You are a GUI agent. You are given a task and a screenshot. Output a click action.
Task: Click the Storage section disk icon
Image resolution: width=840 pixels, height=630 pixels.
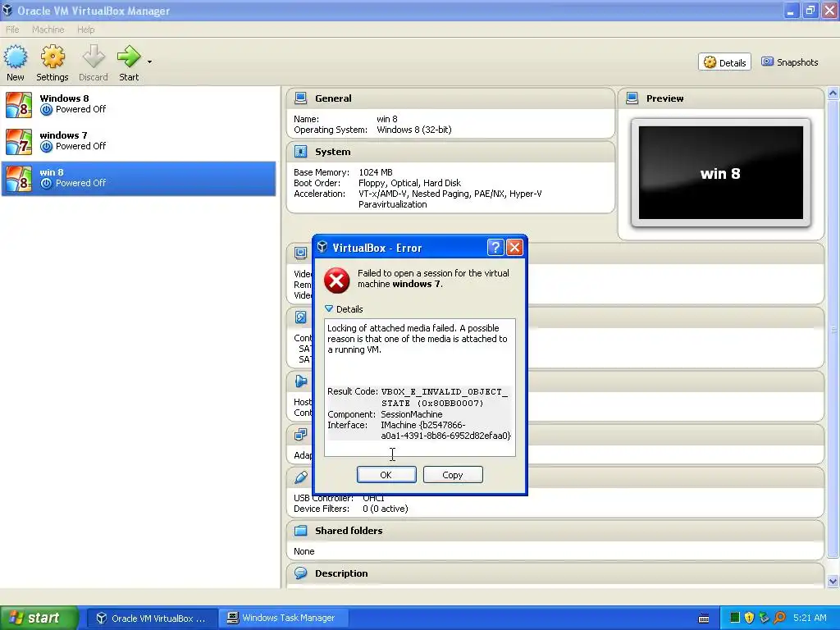[300, 317]
